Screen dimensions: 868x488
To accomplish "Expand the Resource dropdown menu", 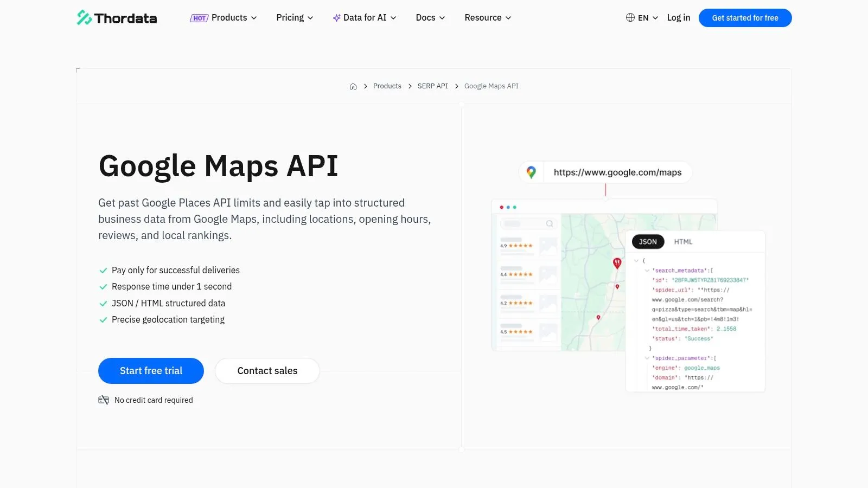I will [x=488, y=18].
